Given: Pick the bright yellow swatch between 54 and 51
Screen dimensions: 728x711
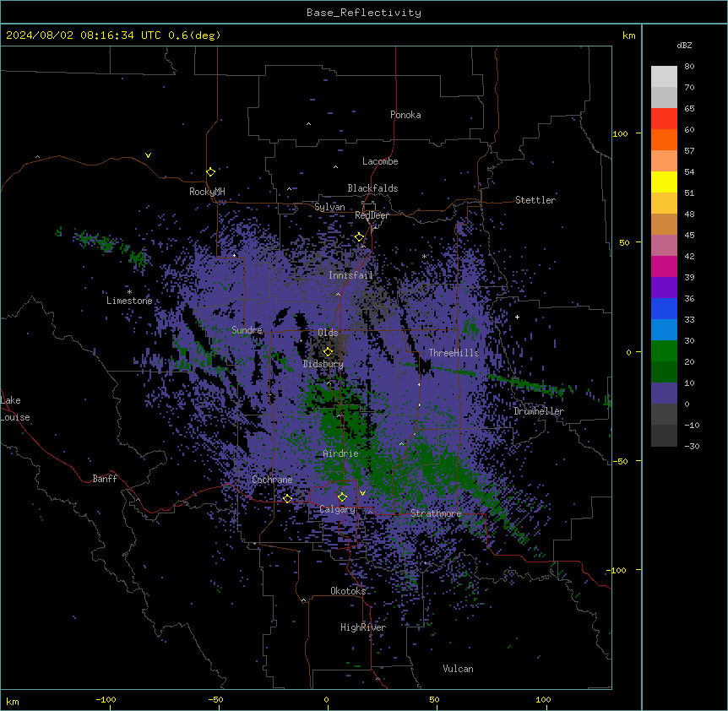Looking at the screenshot, I should (664, 182).
